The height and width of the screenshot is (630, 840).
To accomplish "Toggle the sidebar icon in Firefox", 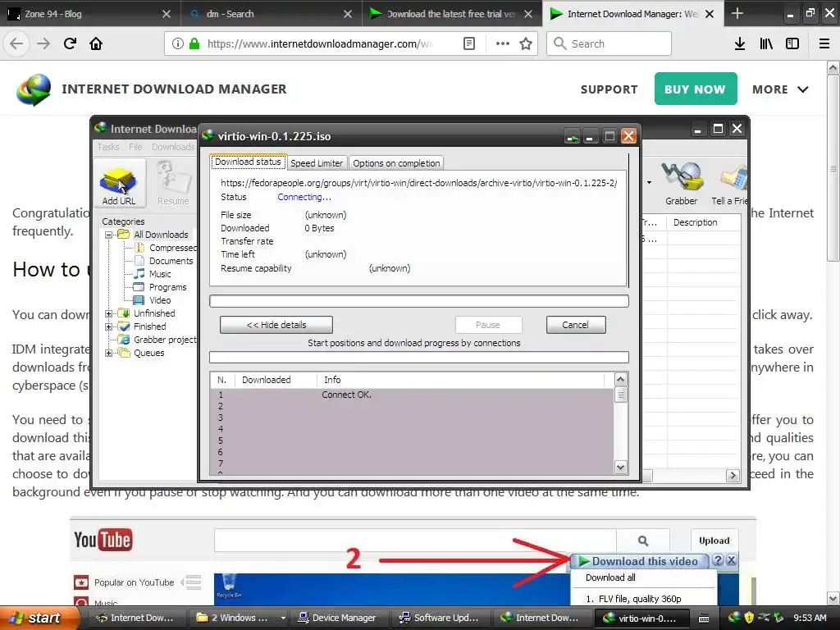I will [x=792, y=43].
